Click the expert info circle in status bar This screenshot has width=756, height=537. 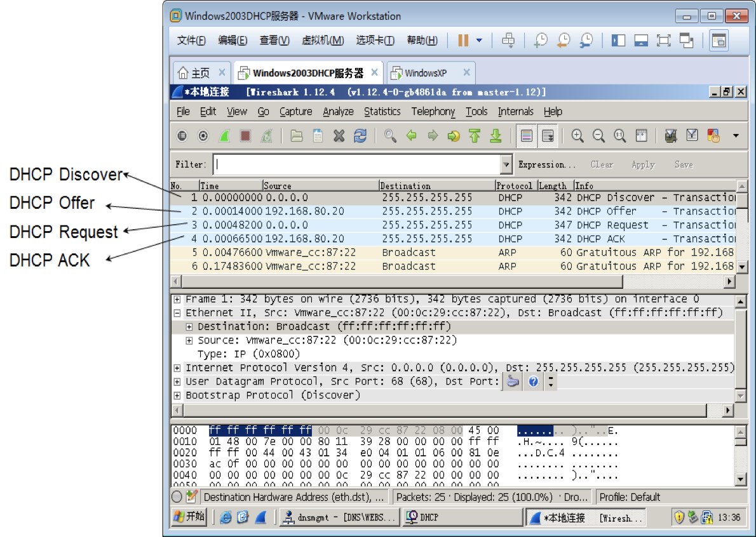pos(177,497)
